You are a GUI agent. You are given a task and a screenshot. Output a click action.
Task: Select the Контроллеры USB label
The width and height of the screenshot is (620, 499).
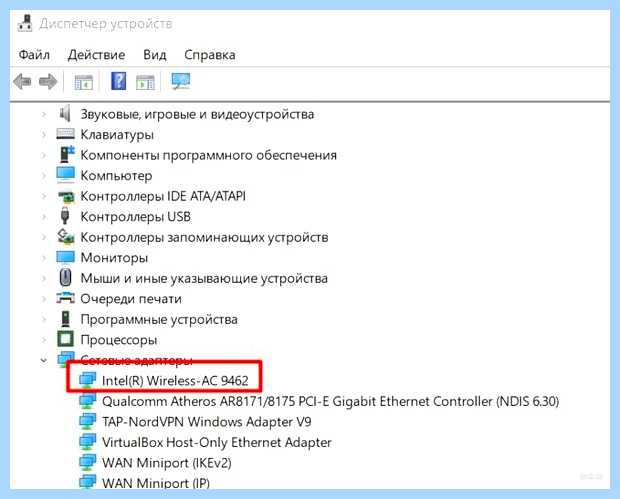point(136,217)
